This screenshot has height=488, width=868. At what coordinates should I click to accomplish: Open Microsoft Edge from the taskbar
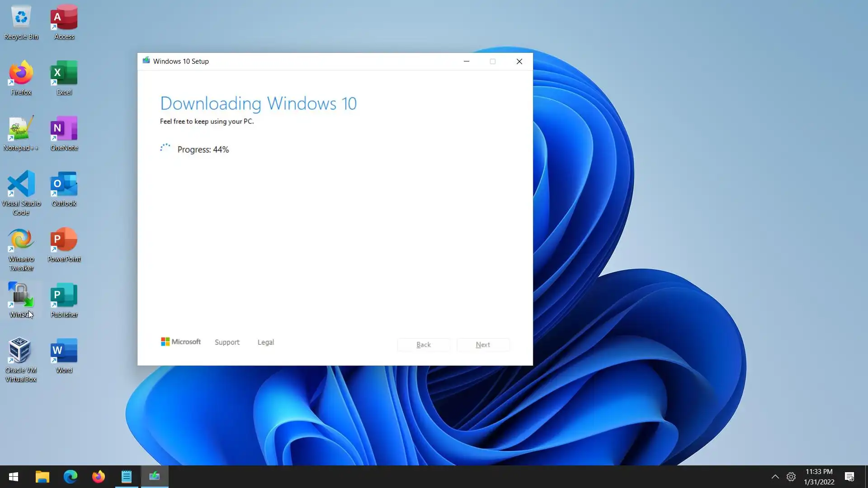coord(71,477)
